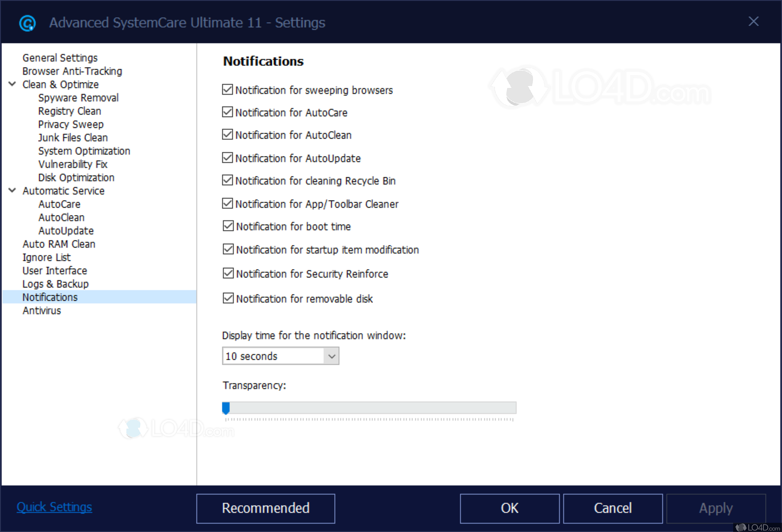Viewport: 782px width, 532px height.
Task: Collapse the Clean & Optimize tree node
Action: pyautogui.click(x=12, y=84)
